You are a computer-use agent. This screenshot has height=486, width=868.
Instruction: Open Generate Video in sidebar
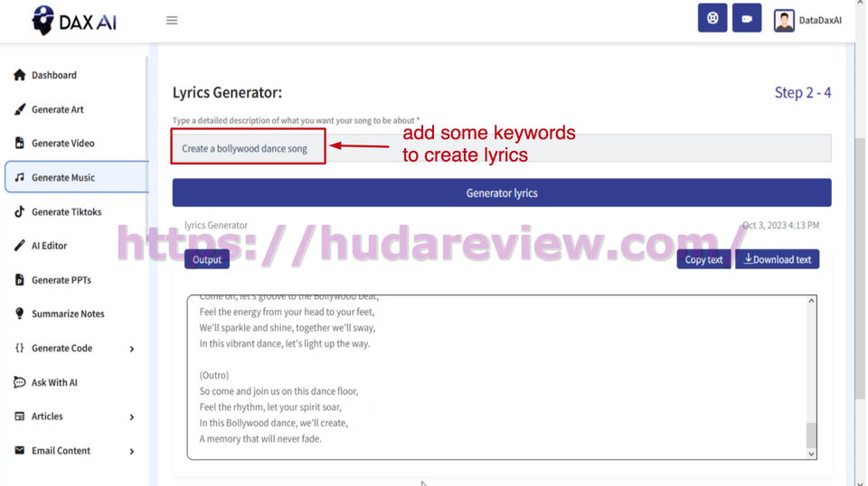click(62, 143)
